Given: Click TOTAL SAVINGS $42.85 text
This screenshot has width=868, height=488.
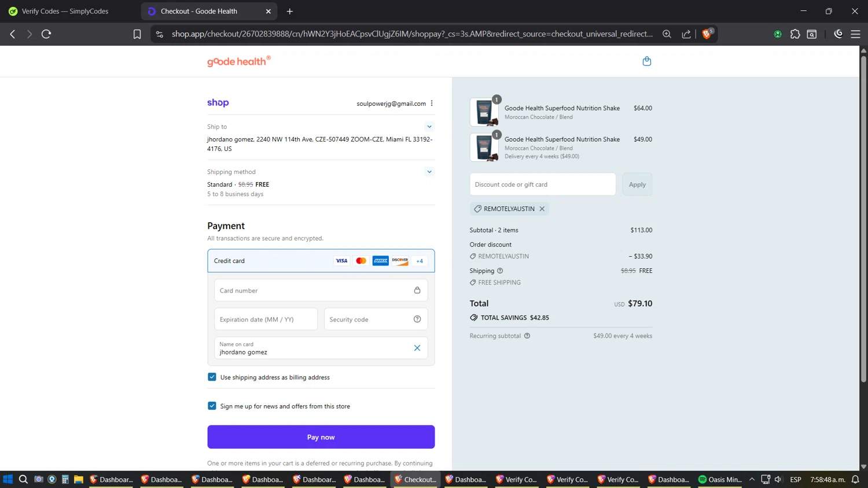Looking at the screenshot, I should (514, 317).
